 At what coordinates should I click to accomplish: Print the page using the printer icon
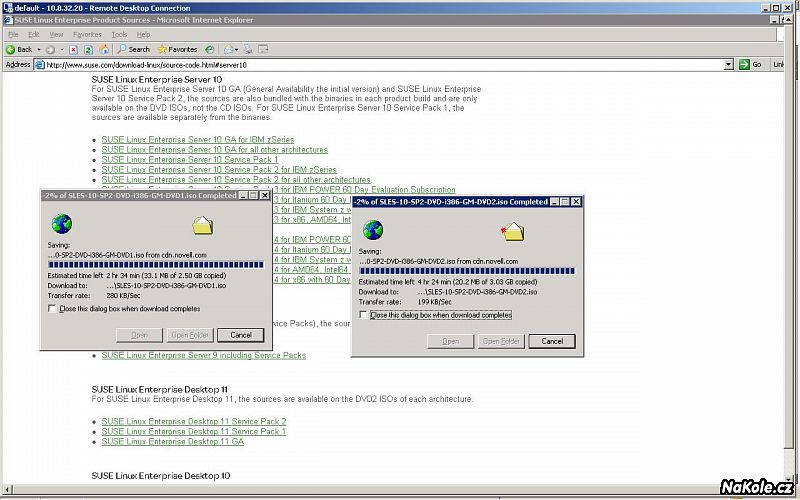pyautogui.click(x=248, y=49)
